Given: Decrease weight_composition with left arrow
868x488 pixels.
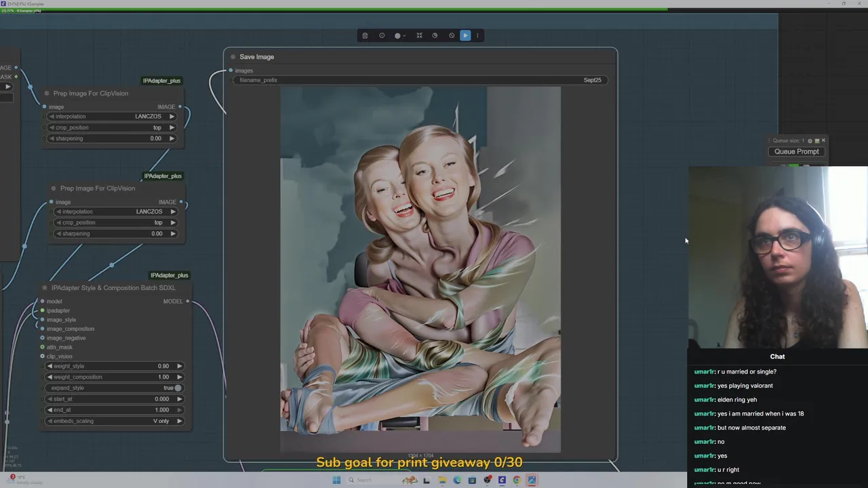Looking at the screenshot, I should point(50,377).
